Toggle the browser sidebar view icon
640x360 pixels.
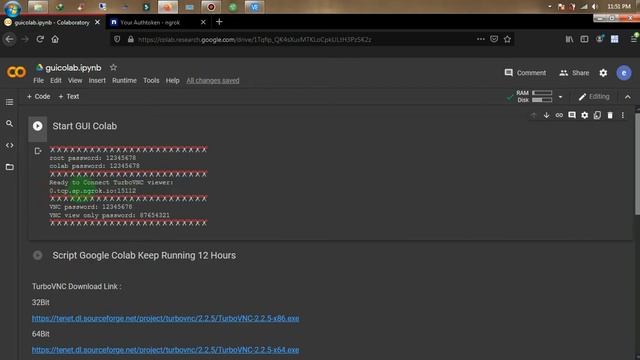click(584, 39)
